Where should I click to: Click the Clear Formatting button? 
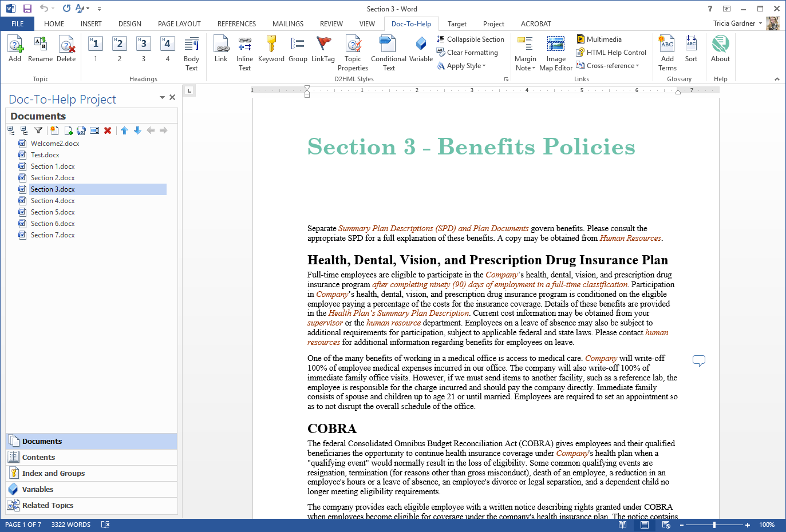tap(467, 53)
